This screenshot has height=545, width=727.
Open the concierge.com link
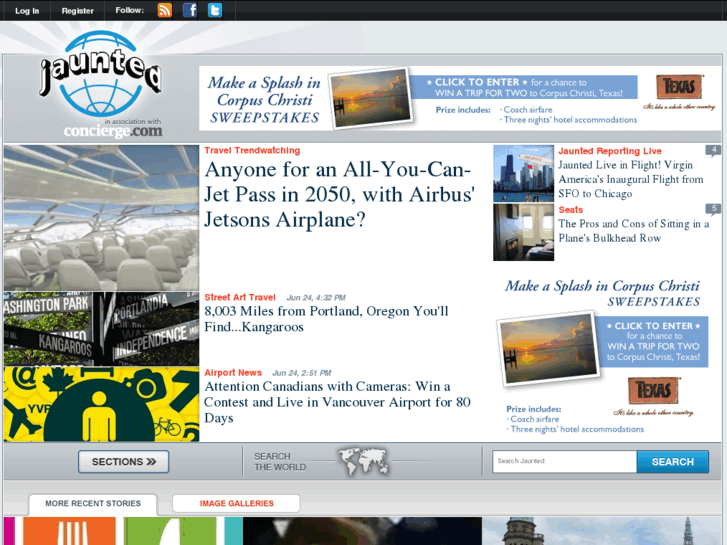pyautogui.click(x=113, y=131)
